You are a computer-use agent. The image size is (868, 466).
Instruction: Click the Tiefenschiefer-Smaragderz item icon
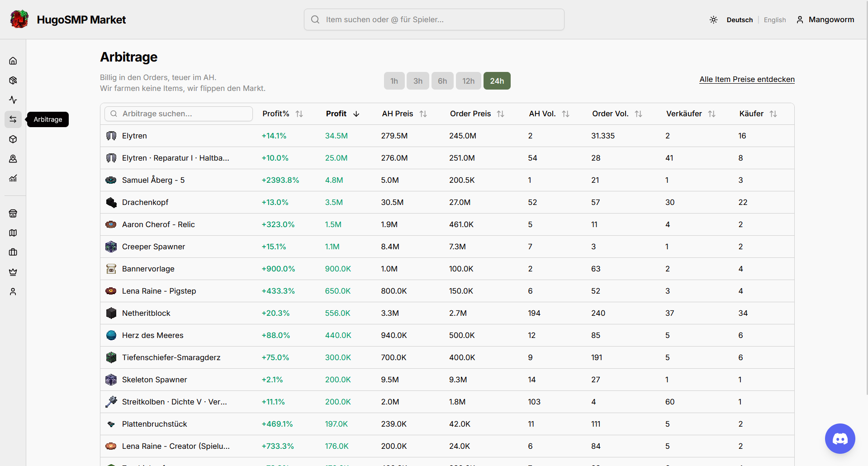click(x=111, y=357)
